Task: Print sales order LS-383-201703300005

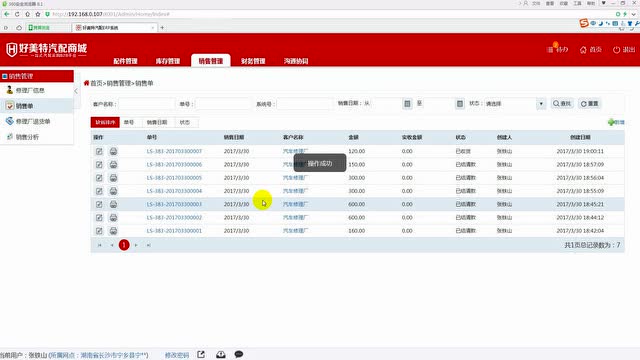Action: click(113, 178)
